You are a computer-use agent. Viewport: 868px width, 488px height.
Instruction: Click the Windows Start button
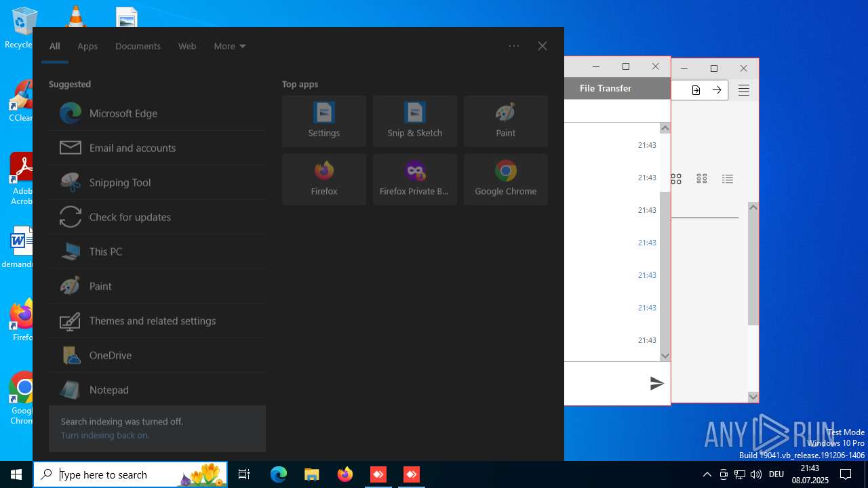click(16, 474)
